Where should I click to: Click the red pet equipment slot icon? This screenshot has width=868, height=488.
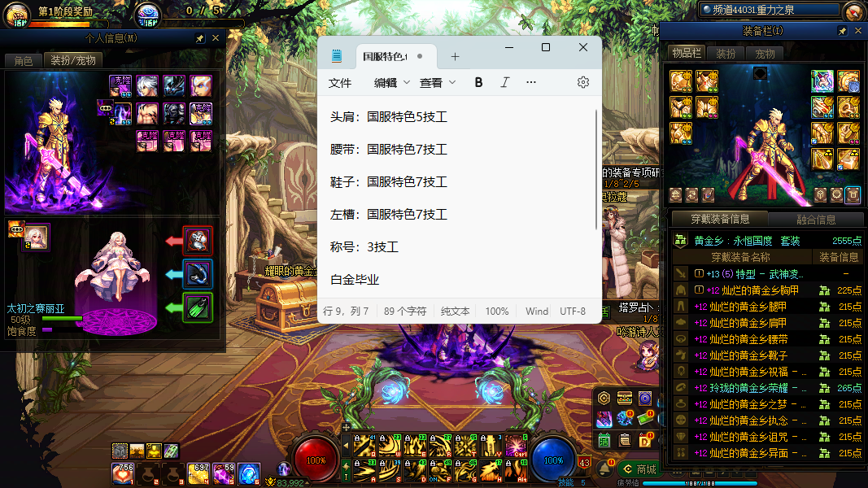coord(198,241)
